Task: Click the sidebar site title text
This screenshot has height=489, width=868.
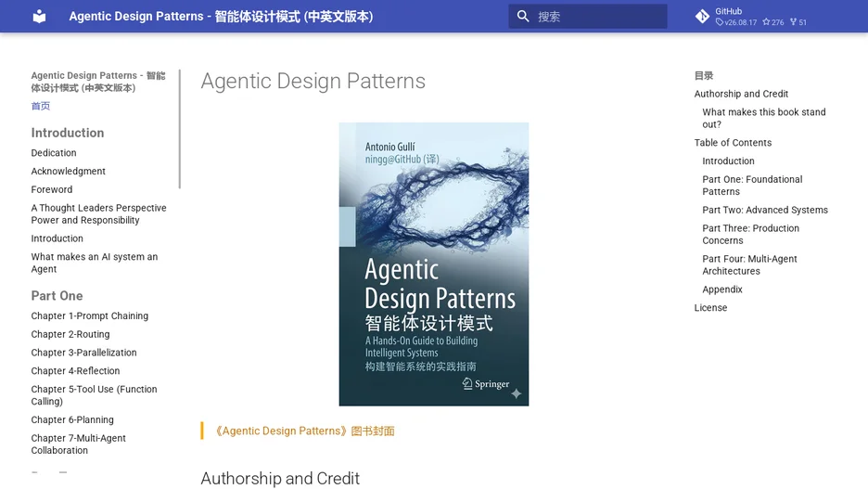Action: (98, 82)
